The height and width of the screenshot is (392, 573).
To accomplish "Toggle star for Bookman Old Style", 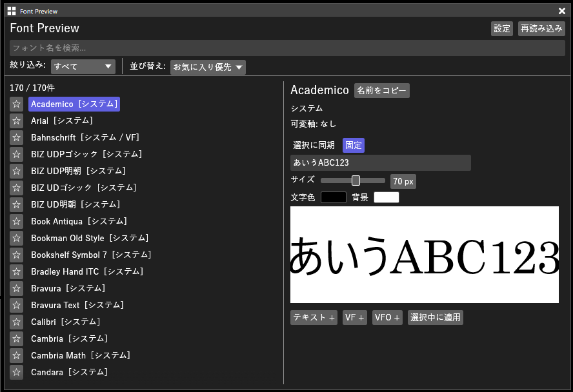I will click(16, 239).
